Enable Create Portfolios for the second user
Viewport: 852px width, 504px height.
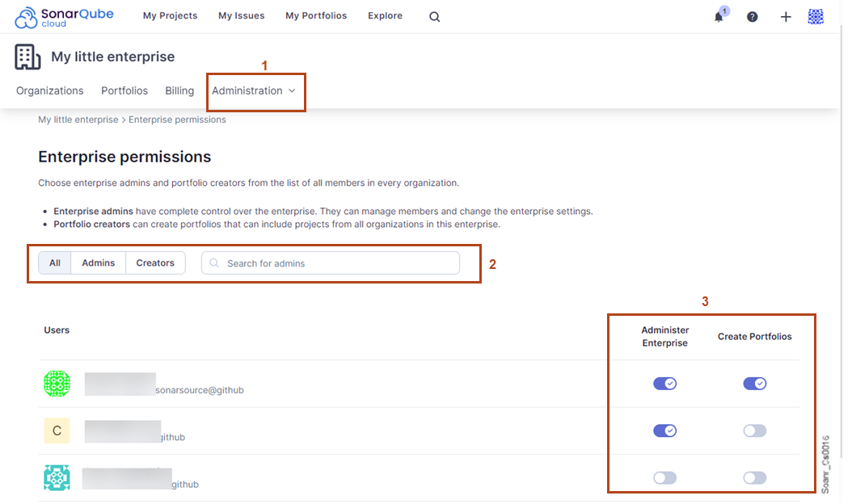pos(754,430)
